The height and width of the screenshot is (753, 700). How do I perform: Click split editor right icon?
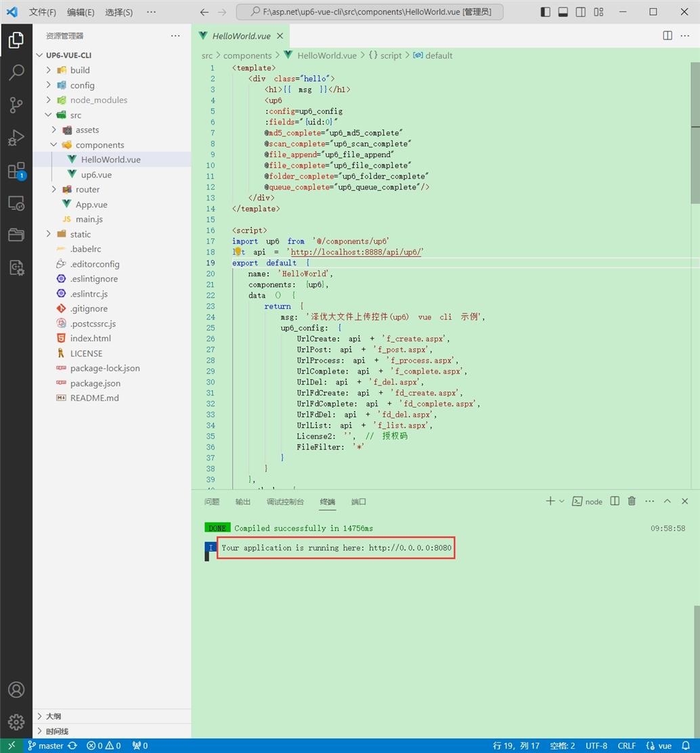coord(668,36)
